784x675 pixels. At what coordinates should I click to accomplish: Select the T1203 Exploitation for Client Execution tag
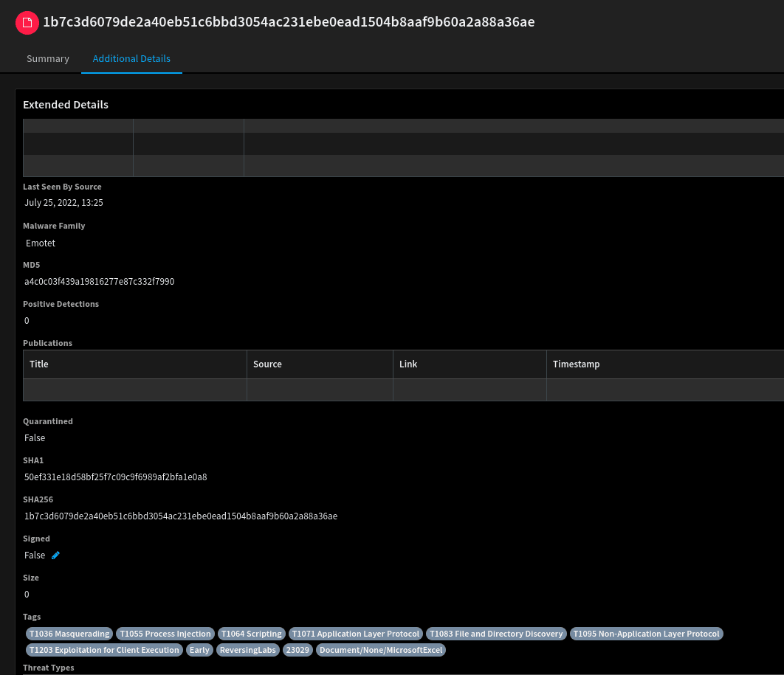click(103, 649)
